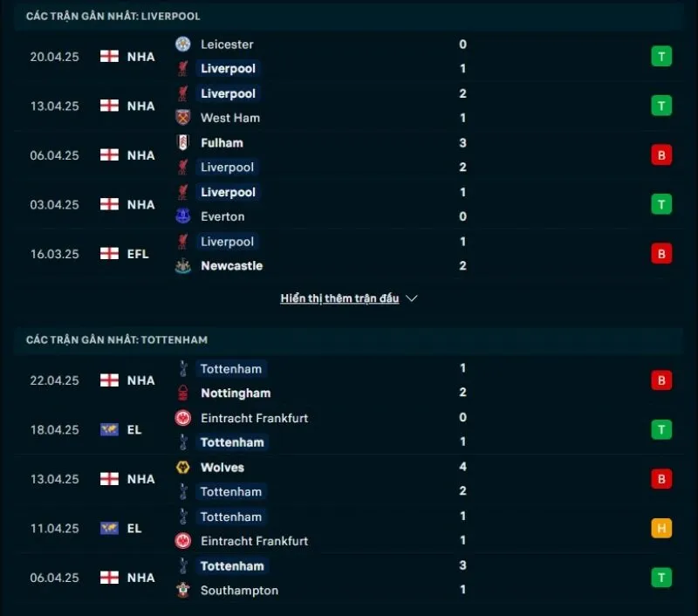Open 'Hiển thị thêm trận đấu' link
This screenshot has width=698, height=616.
pos(339,298)
